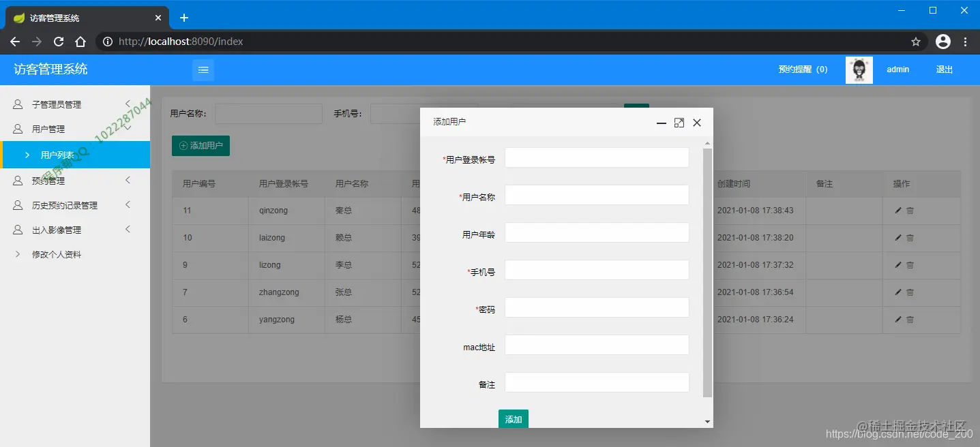Click the fullscreen icon on 添加用户 dialog
The width and height of the screenshot is (980, 447).
point(679,123)
